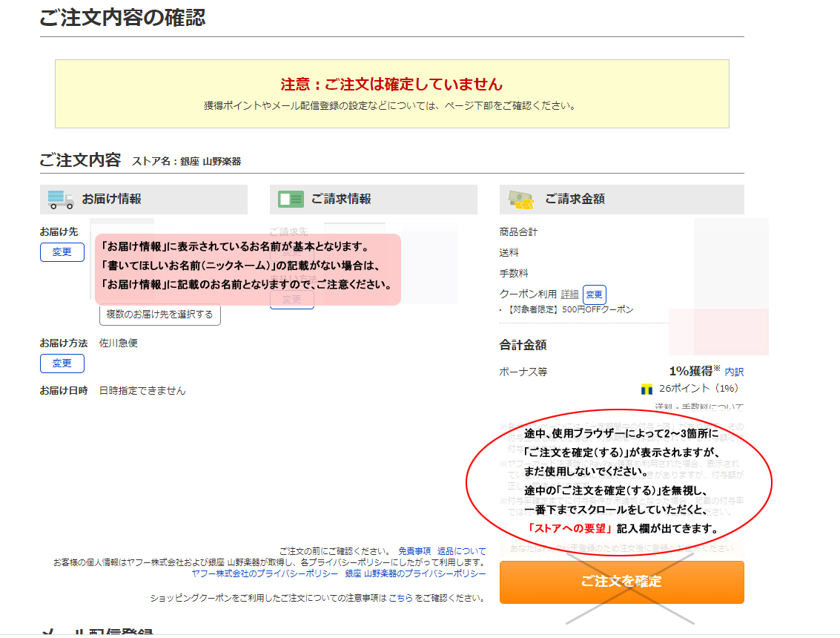Click the お届け情報 section header
This screenshot has height=638, width=840.
pyautogui.click(x=111, y=199)
